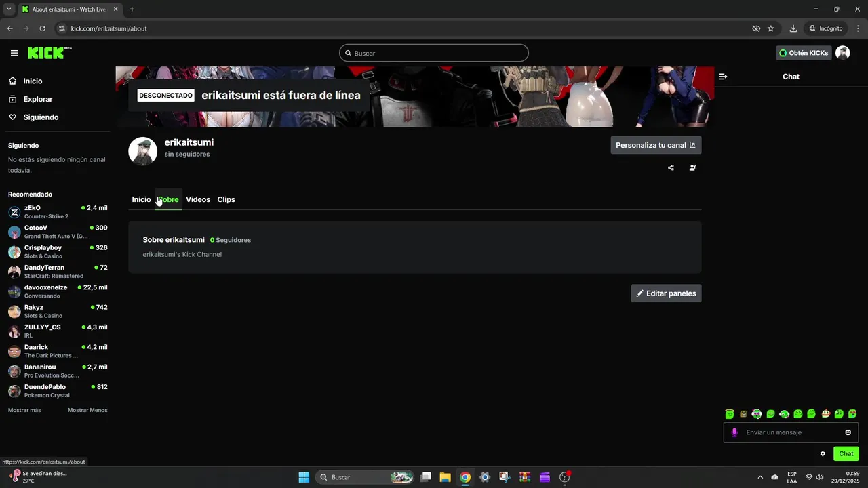Click Editar paneles button

click(666, 293)
